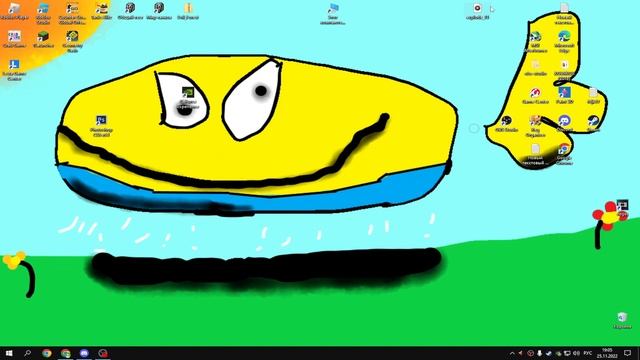Launch the Geometry Dash desktop shortcut
Viewport: 640px width, 360px height.
(72, 41)
